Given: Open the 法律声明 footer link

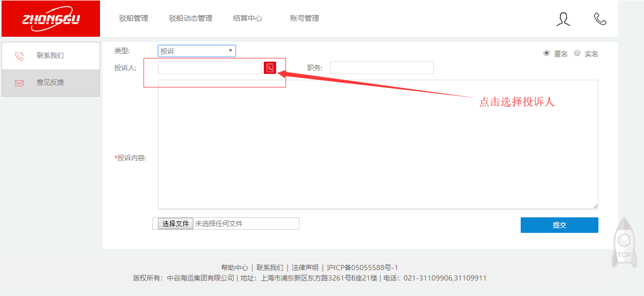Looking at the screenshot, I should (305, 268).
